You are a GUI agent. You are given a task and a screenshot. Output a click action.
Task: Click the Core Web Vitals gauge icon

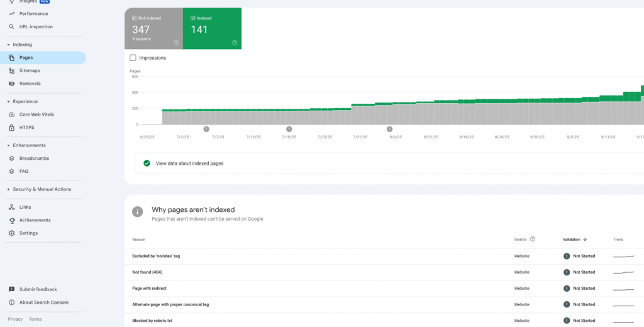pos(11,114)
